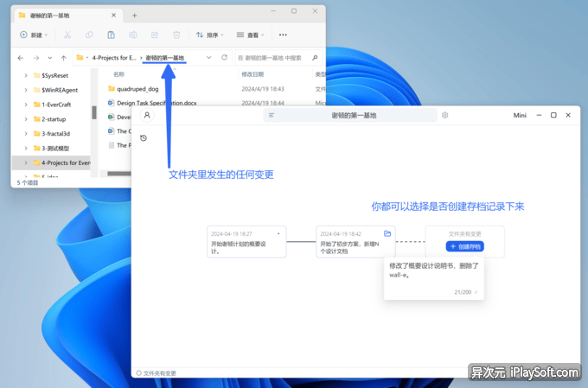
Task: Click 4-Projects for E... breadcrumb
Action: (114, 58)
